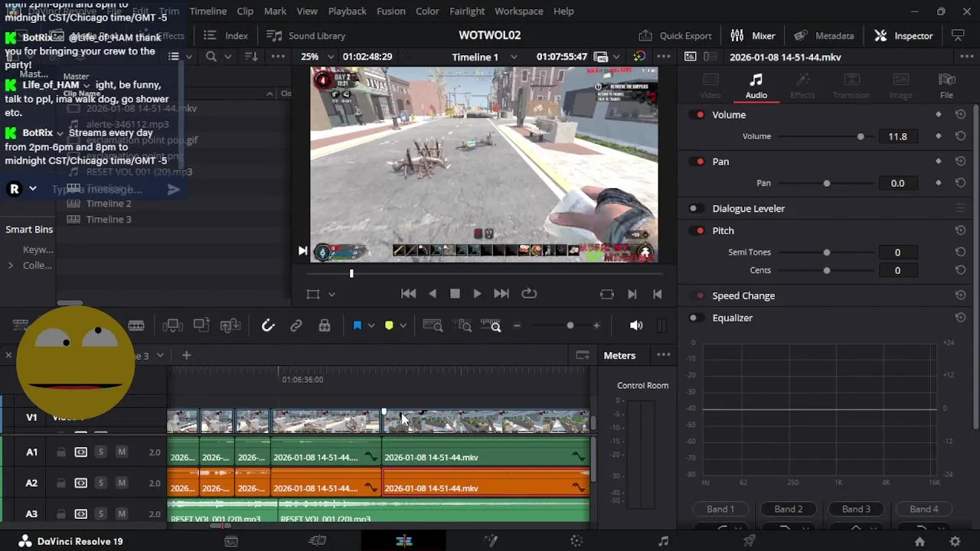Expand the Collections smart bin

(x=10, y=266)
